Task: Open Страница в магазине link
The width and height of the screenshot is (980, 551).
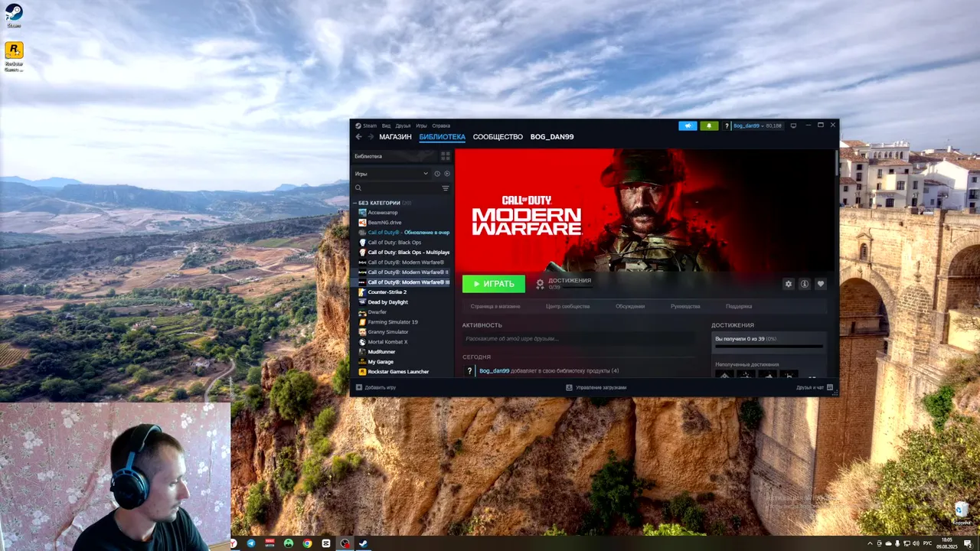Action: tap(495, 306)
